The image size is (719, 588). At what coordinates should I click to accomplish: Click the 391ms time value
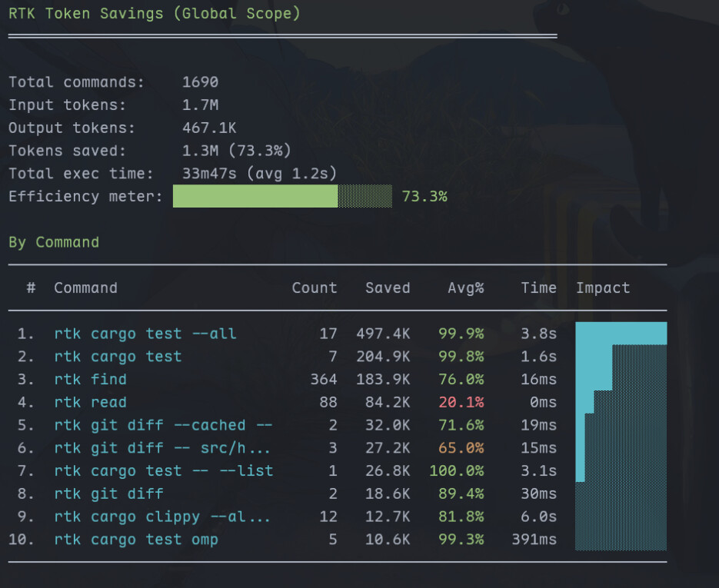pyautogui.click(x=534, y=540)
